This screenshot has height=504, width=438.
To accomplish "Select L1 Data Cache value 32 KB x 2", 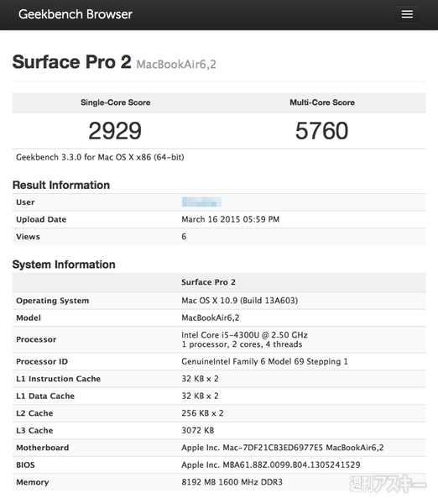I will [x=200, y=396].
